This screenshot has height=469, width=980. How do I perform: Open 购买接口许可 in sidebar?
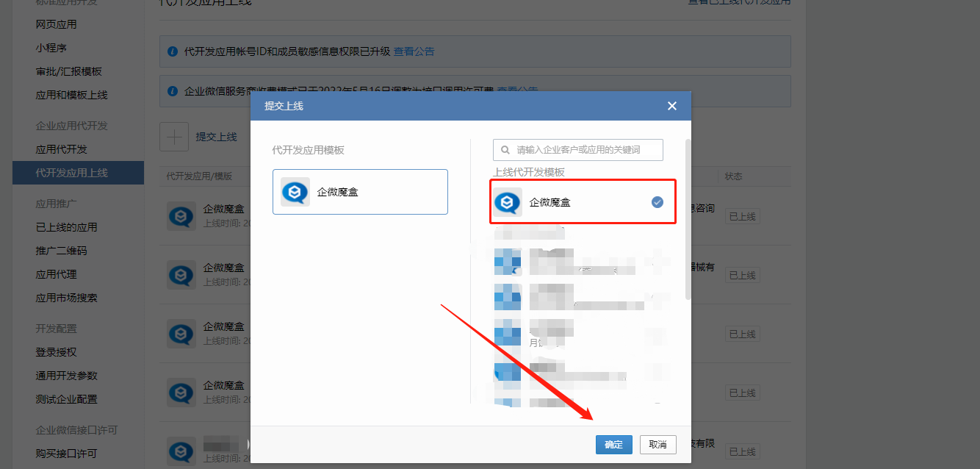pyautogui.click(x=66, y=454)
